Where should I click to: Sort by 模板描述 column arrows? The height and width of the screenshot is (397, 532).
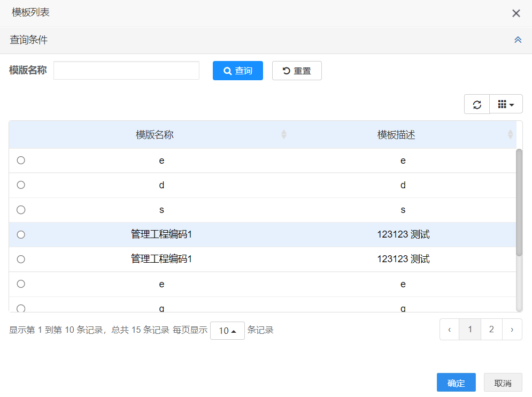[510, 135]
